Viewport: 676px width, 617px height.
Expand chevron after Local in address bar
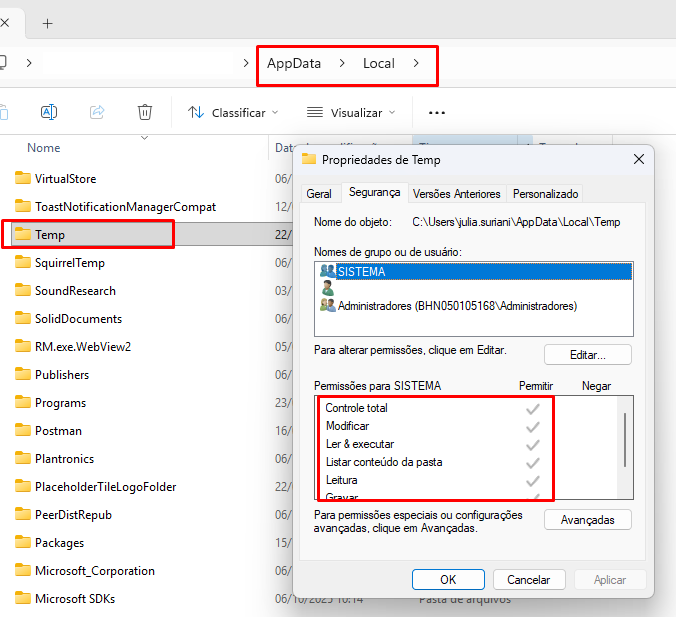coord(416,63)
